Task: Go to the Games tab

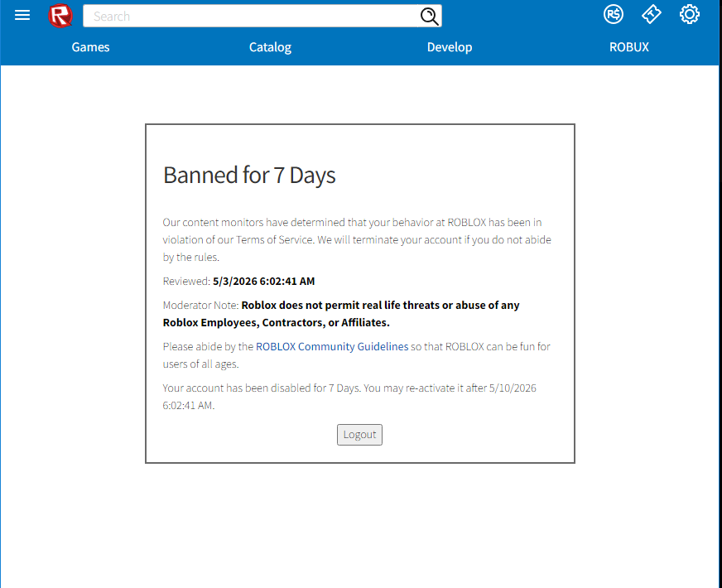Action: (x=91, y=47)
